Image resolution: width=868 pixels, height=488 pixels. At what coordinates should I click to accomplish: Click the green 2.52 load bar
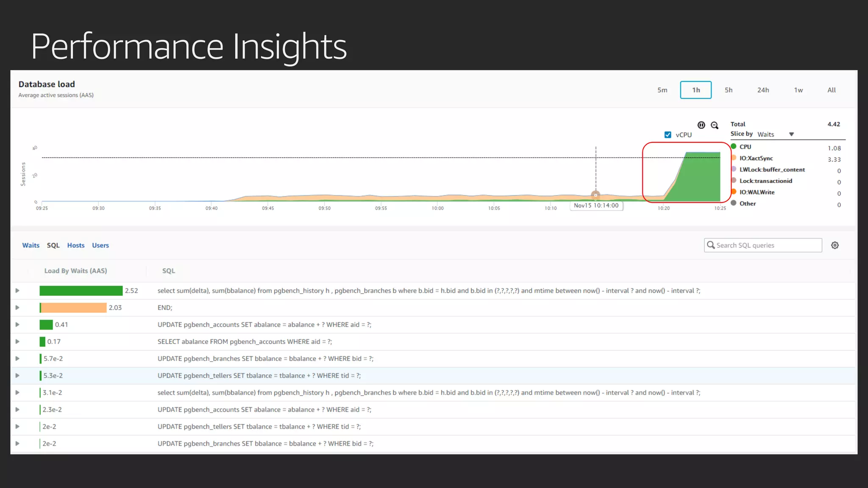click(x=81, y=291)
